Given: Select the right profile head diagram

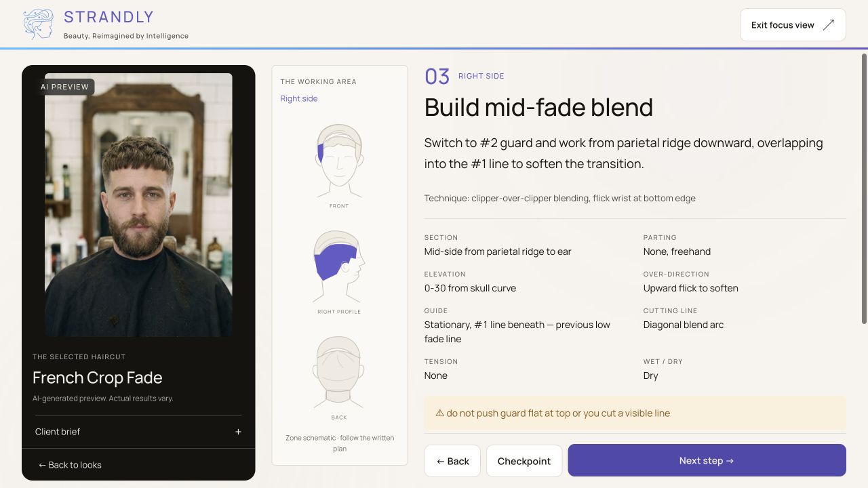Looking at the screenshot, I should 338,266.
